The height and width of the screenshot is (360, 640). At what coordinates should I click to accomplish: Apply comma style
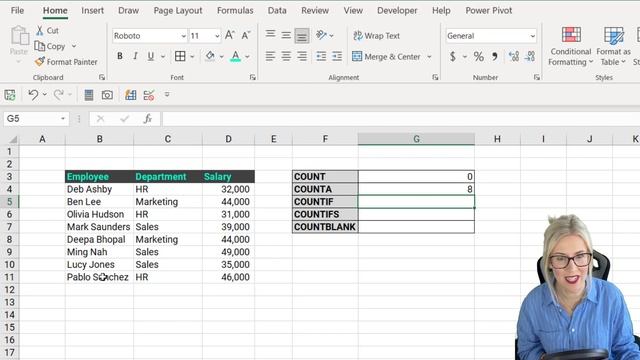tap(495, 56)
